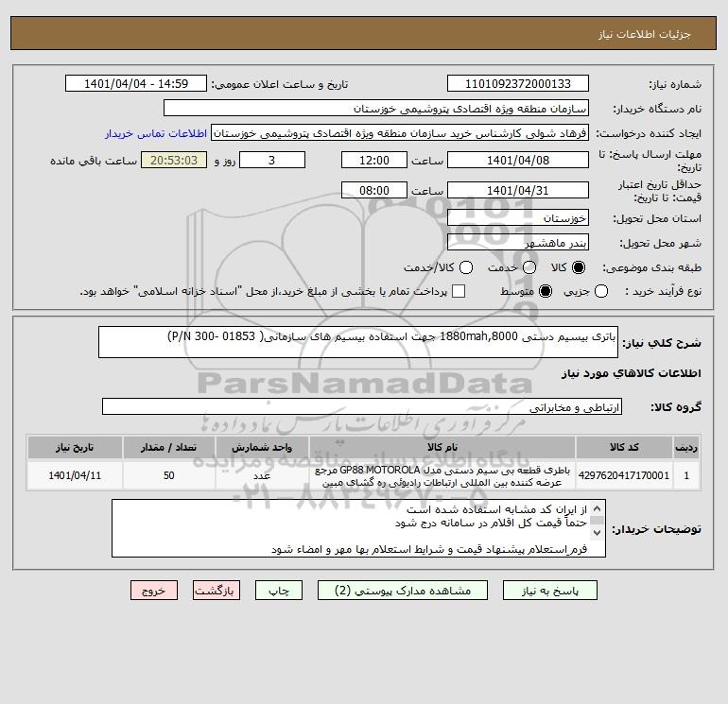Click the remaining days field showing 3

[x=272, y=160]
